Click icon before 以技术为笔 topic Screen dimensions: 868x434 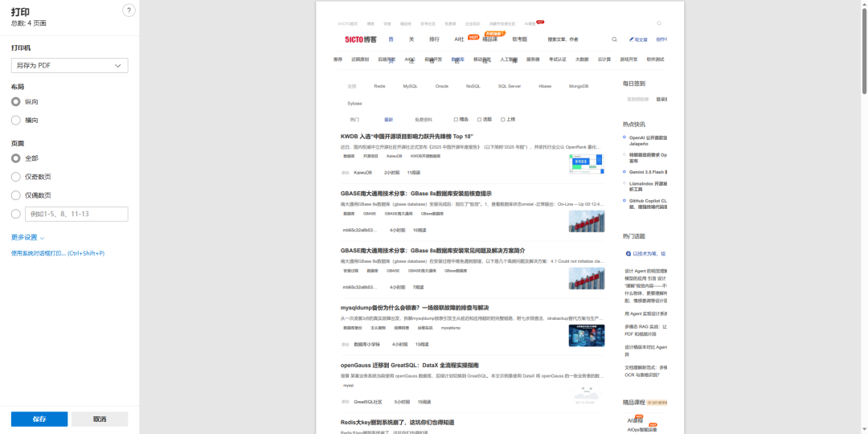[x=628, y=253]
